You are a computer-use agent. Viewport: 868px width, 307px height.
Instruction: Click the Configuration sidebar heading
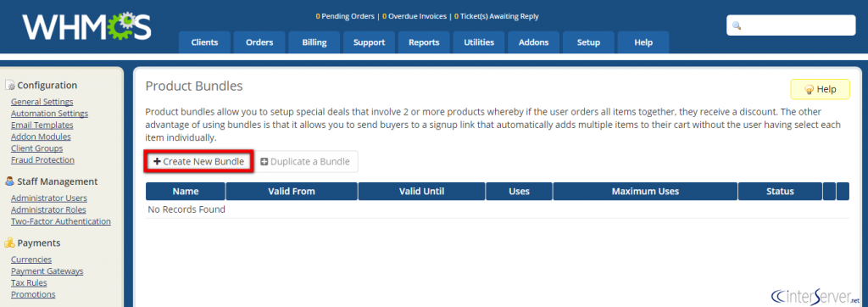(47, 86)
